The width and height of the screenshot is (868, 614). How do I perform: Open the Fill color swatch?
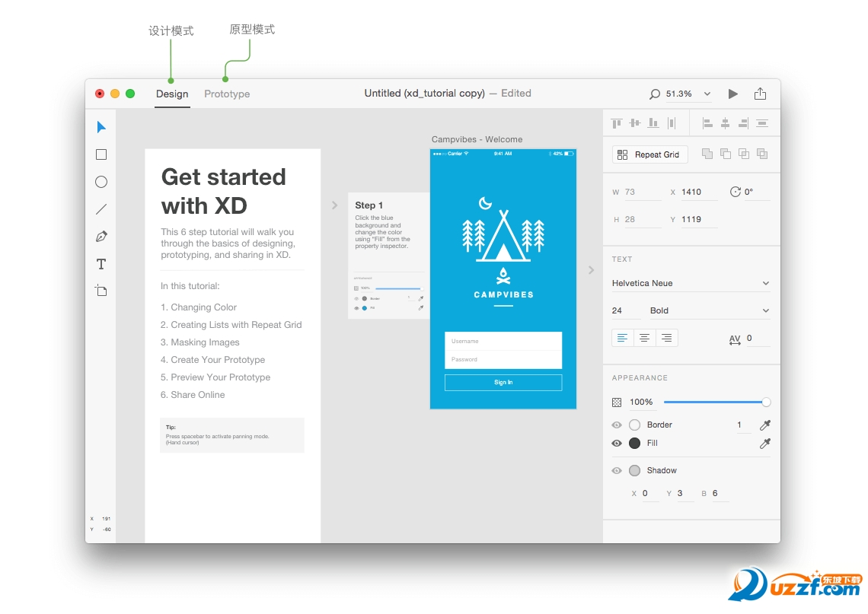(x=634, y=443)
